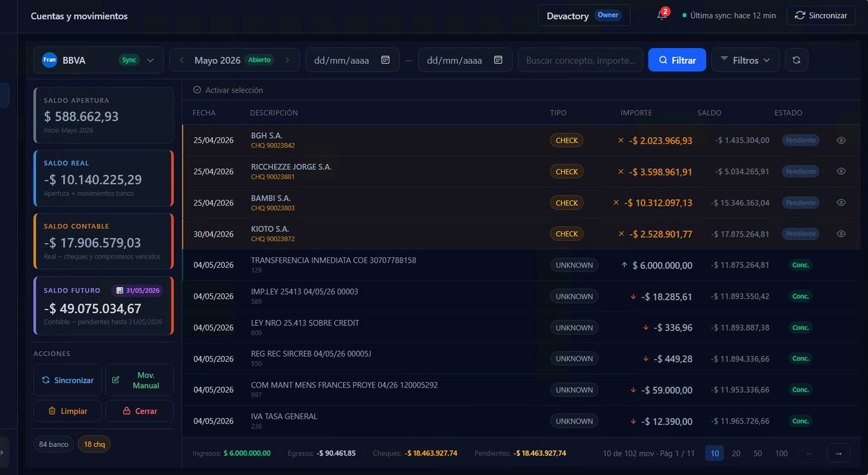Open calendar icon in the first date field

tap(385, 60)
